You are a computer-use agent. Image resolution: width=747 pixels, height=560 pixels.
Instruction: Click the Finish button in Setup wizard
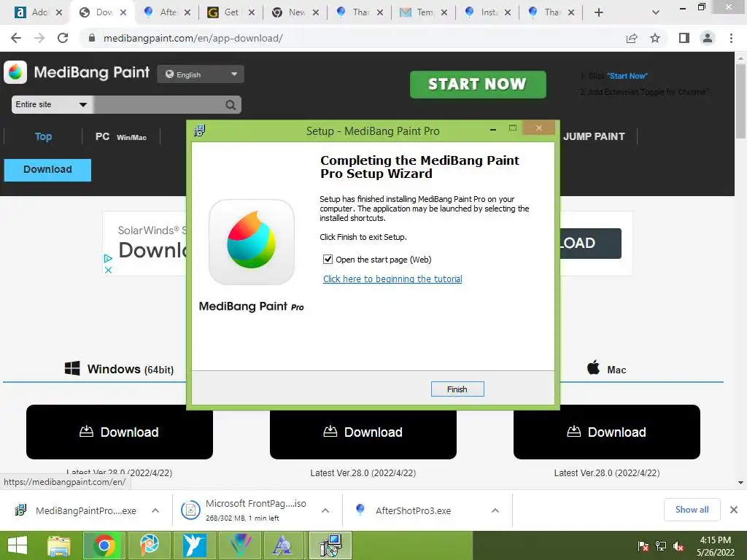[457, 389]
